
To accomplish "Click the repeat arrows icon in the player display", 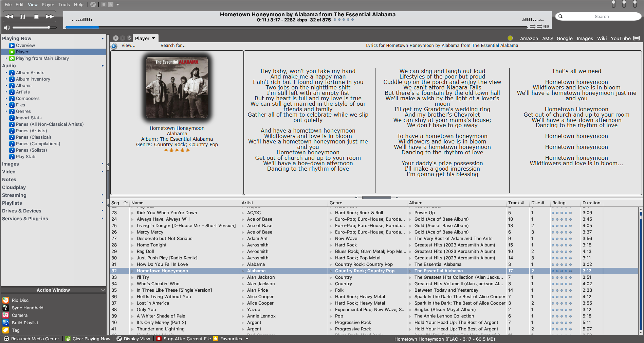I will point(539,27).
